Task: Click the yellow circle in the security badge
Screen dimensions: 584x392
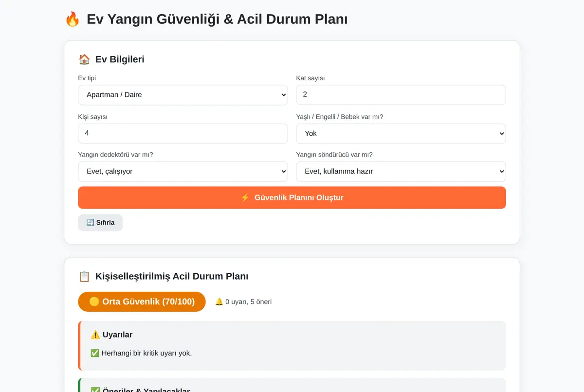Action: pos(94,302)
